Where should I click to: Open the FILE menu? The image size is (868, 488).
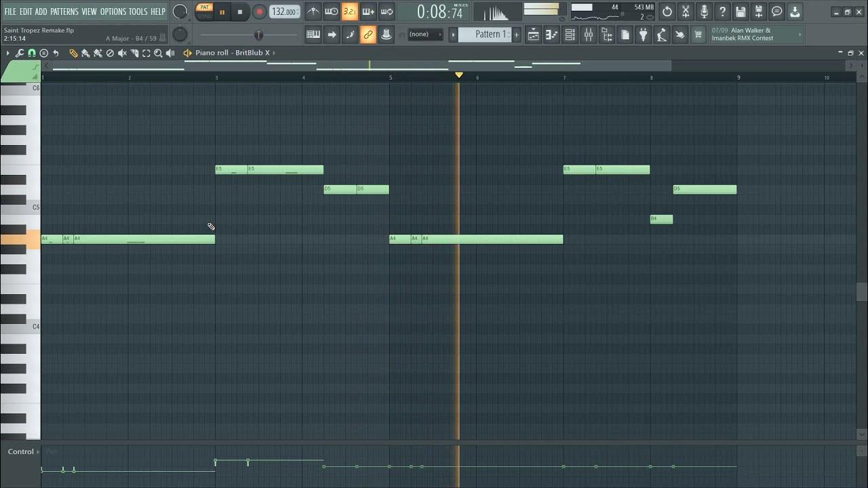click(10, 12)
